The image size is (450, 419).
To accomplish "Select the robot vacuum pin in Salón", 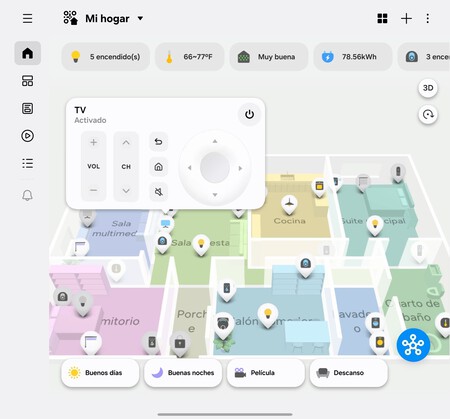I will point(223,324).
